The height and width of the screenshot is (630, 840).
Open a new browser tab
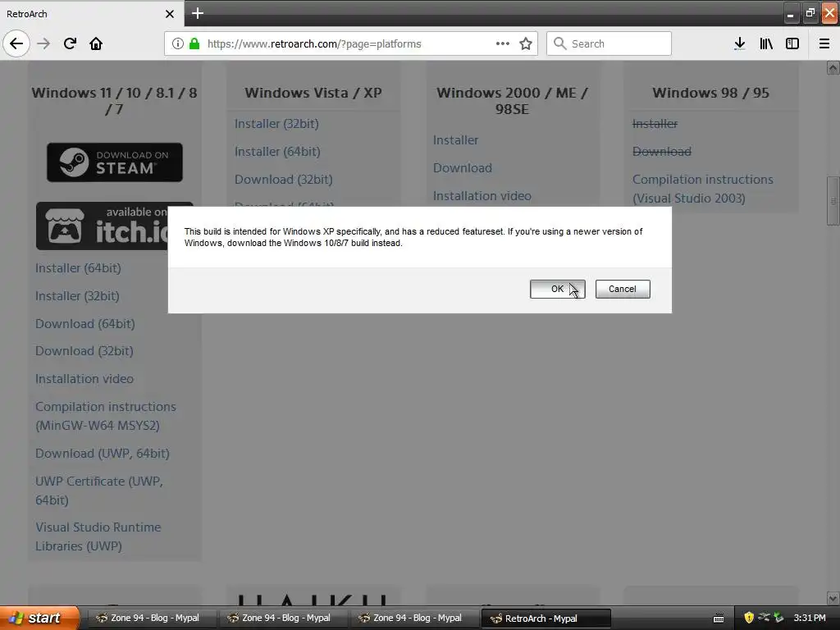197,13
